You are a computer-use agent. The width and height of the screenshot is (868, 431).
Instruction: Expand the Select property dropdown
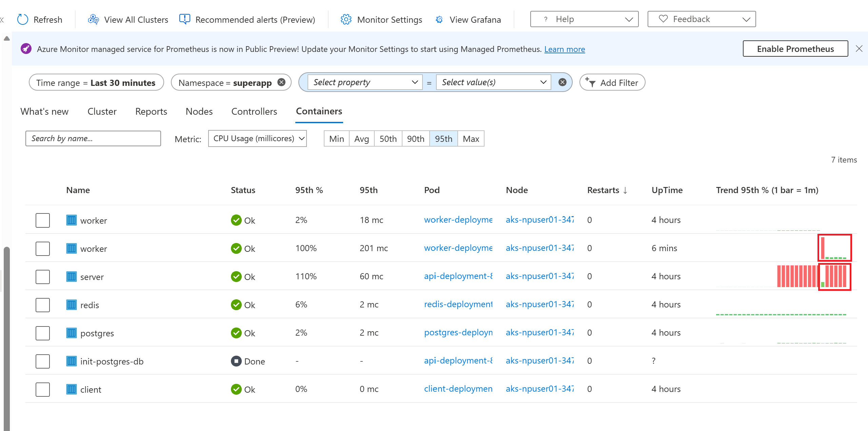(365, 82)
